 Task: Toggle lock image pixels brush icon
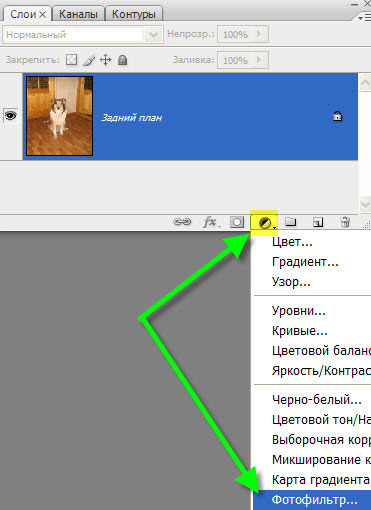(x=89, y=60)
